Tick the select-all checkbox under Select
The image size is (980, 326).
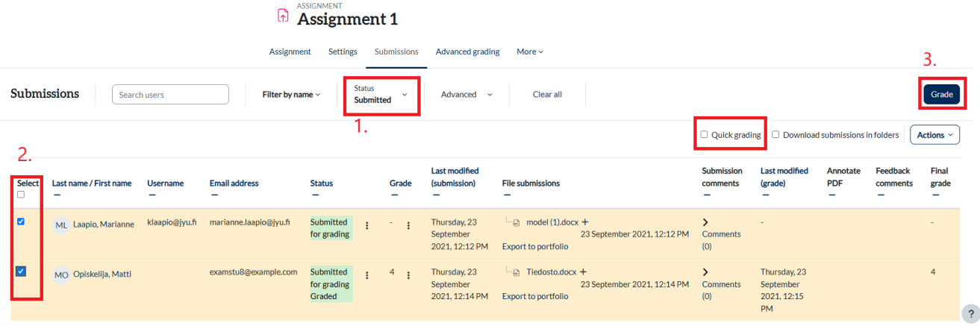(21, 195)
